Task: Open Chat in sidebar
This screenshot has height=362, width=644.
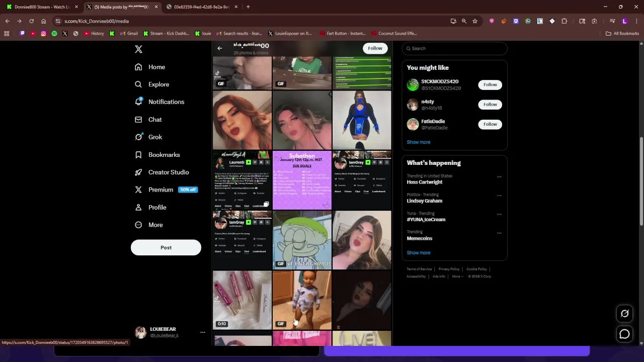Action: [x=148, y=120]
